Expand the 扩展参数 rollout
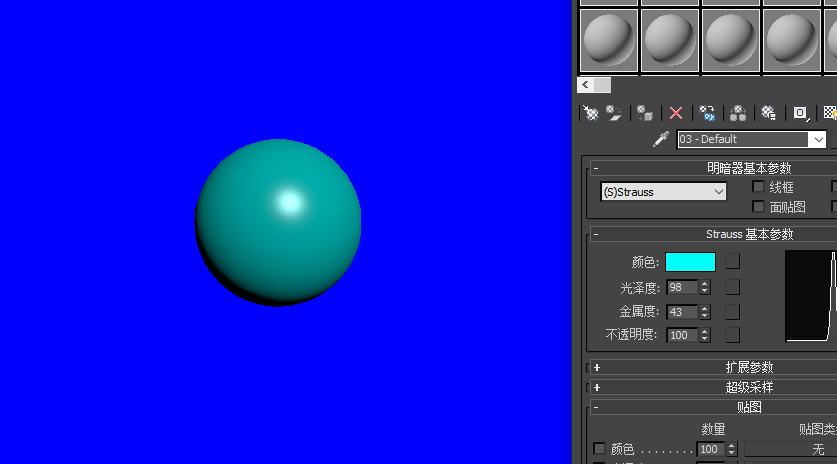The image size is (837, 464). point(749,367)
